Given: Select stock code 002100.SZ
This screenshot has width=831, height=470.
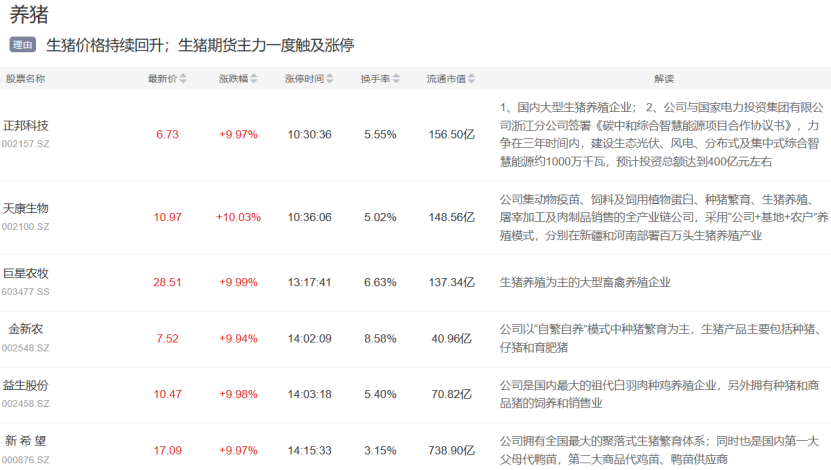Looking at the screenshot, I should 25,226.
